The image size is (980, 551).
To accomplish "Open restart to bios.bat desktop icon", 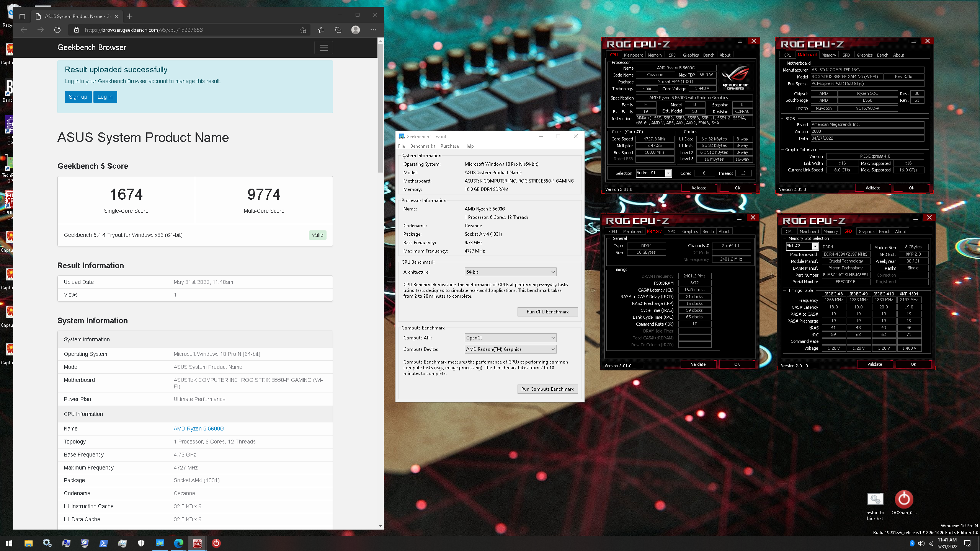I will [x=875, y=506].
